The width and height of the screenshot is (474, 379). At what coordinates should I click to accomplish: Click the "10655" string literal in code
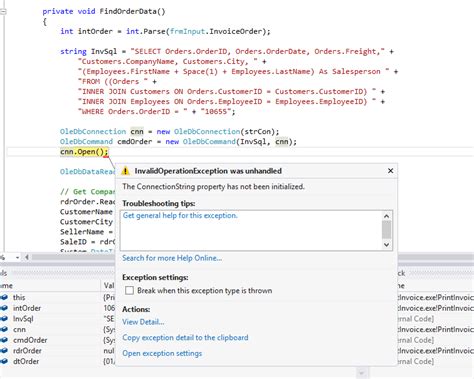pos(216,111)
